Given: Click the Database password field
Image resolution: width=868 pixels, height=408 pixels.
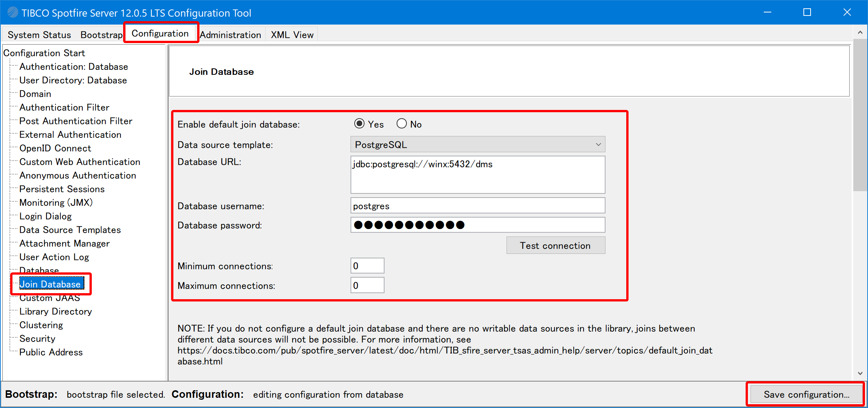Looking at the screenshot, I should tap(478, 225).
